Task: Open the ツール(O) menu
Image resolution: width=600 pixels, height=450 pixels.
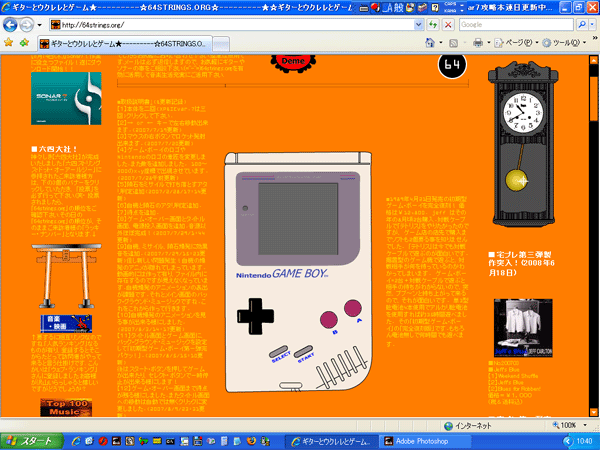Action: tap(564, 42)
